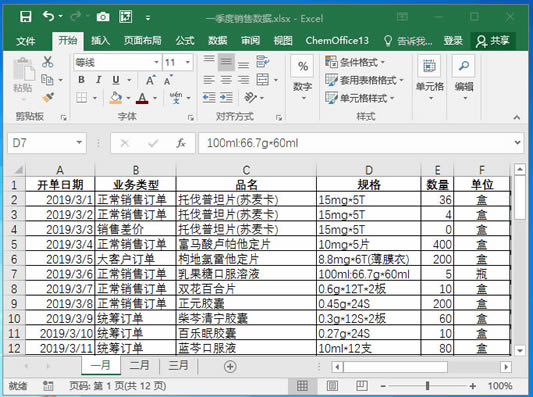
Task: Toggle align text left
Action: coord(209,80)
